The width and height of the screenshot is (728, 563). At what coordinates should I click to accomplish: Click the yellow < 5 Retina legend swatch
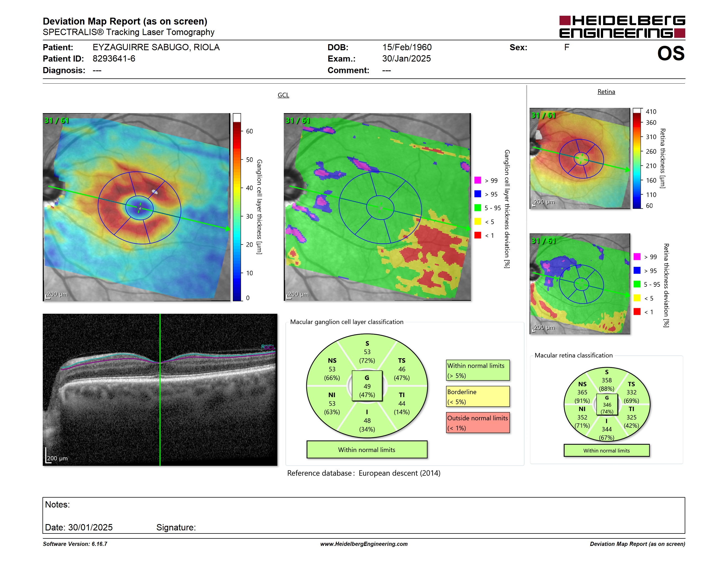(x=637, y=298)
